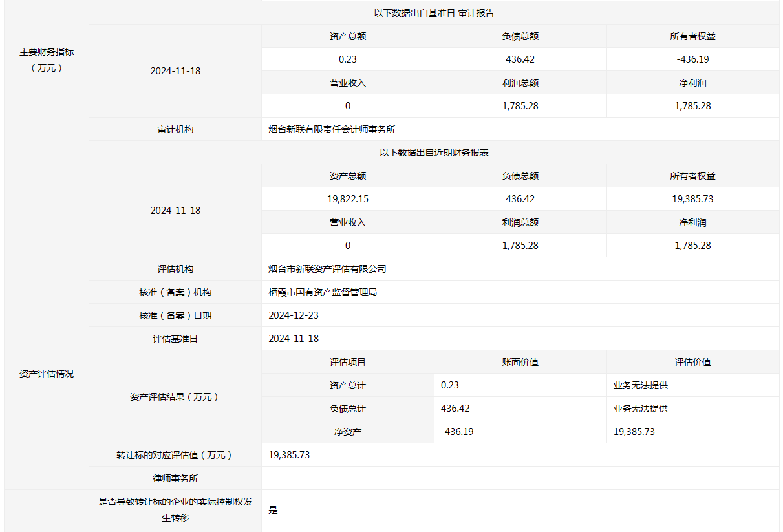Click the 审计机构 label cell

175,129
